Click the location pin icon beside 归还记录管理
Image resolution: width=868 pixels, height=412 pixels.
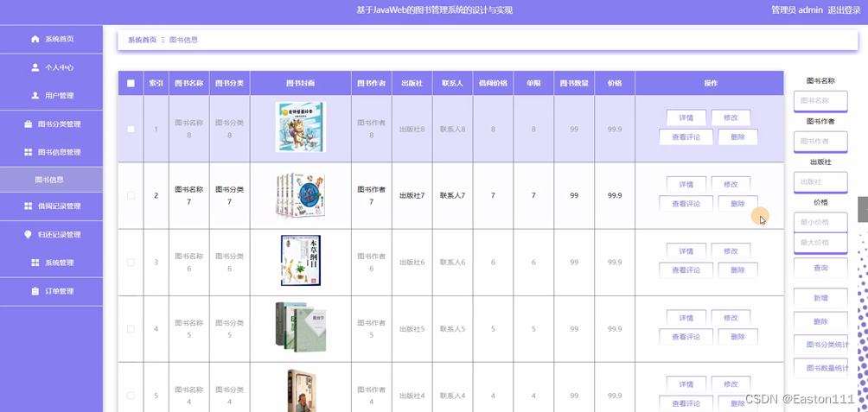click(x=29, y=234)
